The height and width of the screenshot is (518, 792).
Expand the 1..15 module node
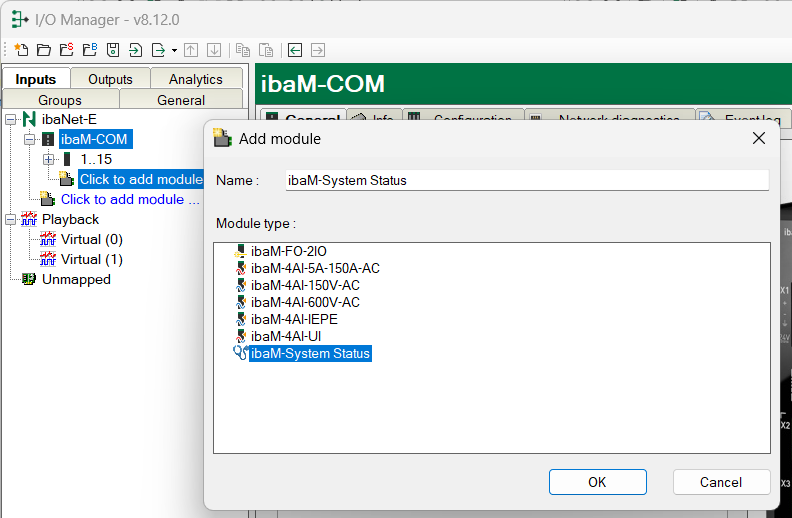coord(48,160)
